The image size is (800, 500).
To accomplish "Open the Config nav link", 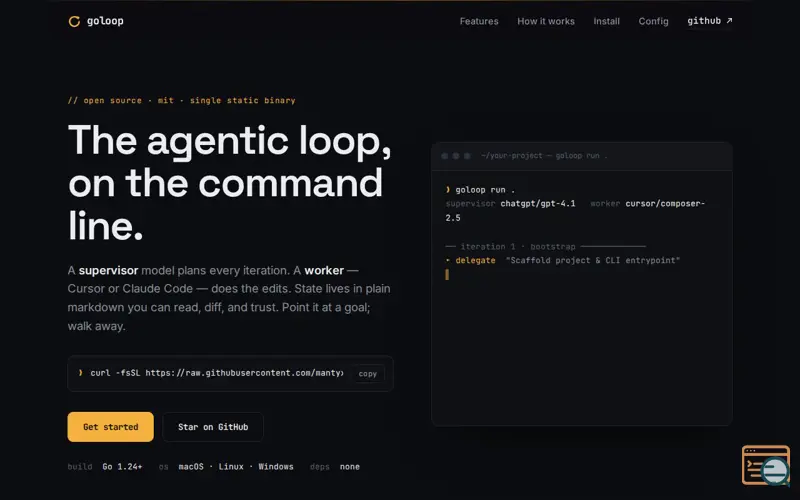I will [x=653, y=21].
